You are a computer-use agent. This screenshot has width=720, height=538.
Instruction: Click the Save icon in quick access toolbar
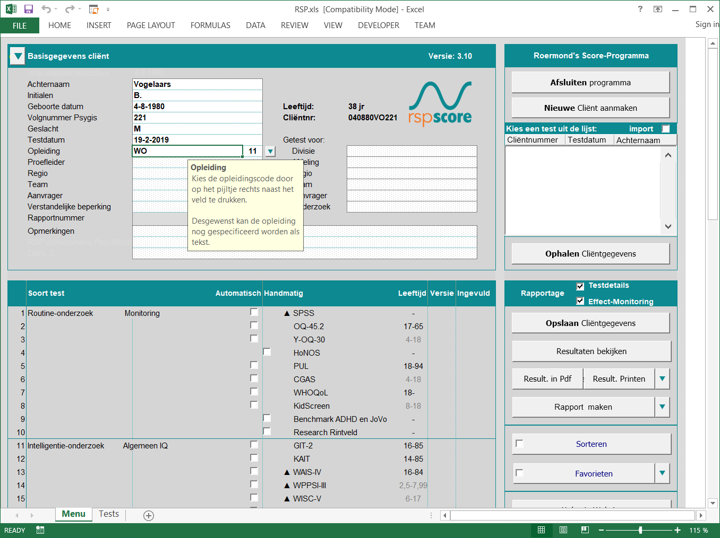(x=28, y=9)
